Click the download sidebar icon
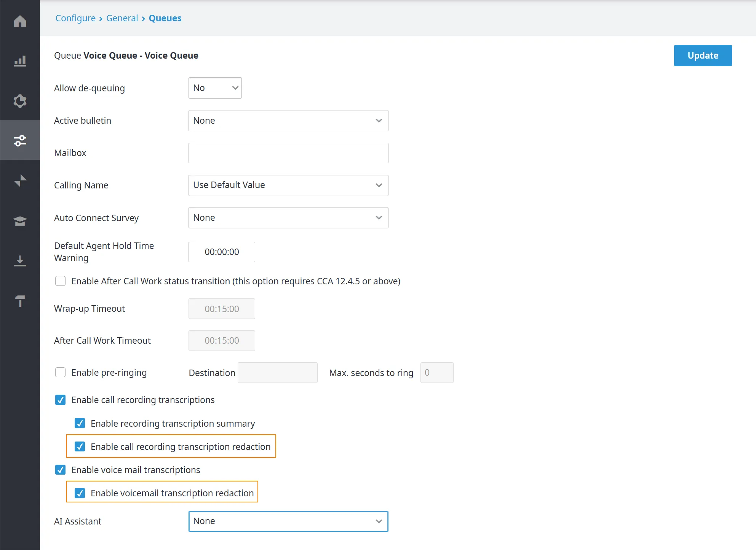The height and width of the screenshot is (550, 756). tap(20, 261)
